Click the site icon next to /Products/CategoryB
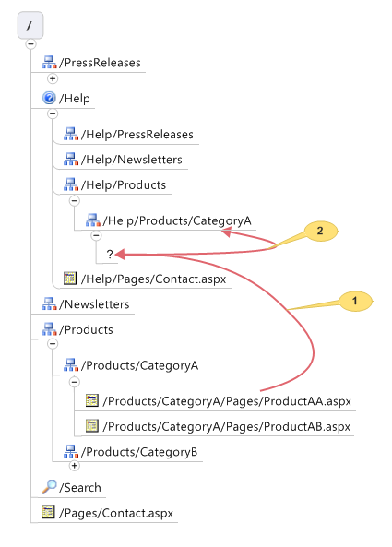Screen dimensions: 392x547 (71, 451)
